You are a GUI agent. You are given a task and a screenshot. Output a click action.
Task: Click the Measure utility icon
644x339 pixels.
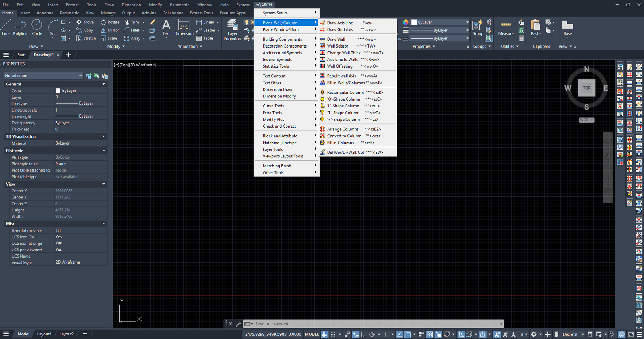[x=506, y=27]
